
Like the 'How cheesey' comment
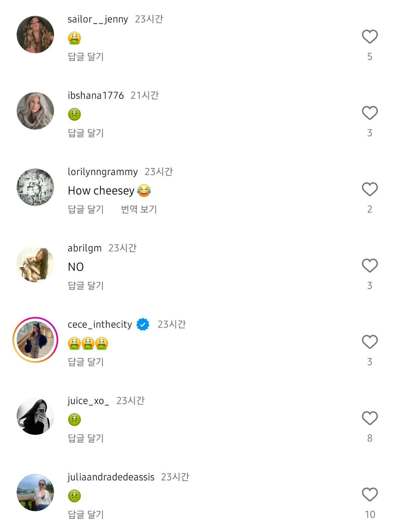click(369, 189)
